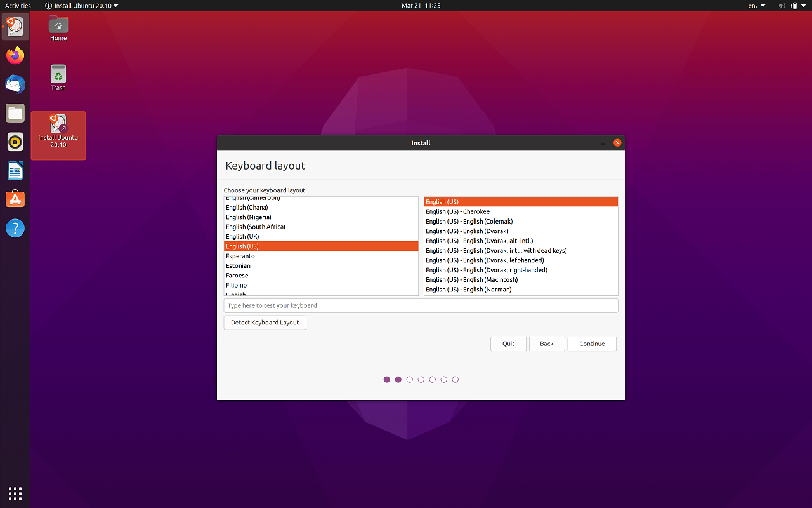Viewport: 812px width, 508px height.
Task: Expand the system menu arrow in the top bar
Action: point(804,6)
